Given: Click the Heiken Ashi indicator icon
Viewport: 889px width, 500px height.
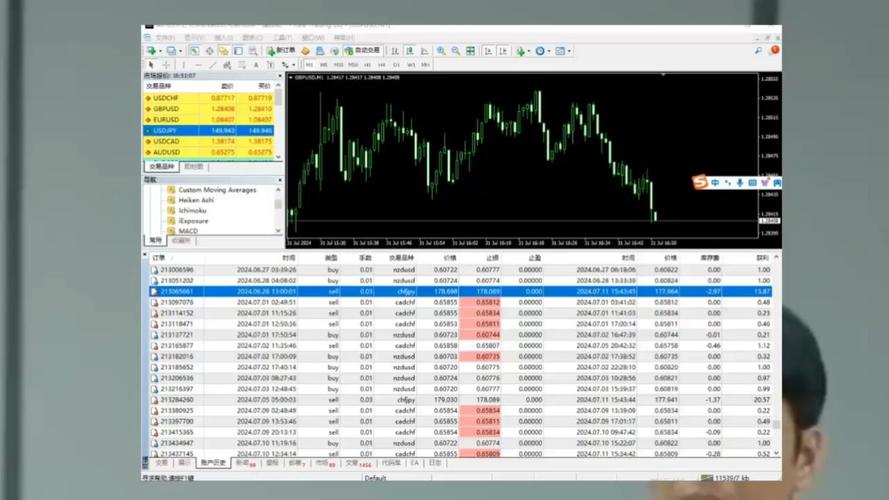Looking at the screenshot, I should (171, 200).
